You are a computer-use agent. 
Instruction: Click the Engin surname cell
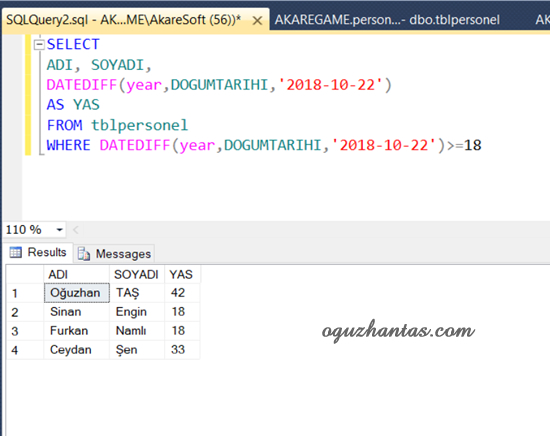pos(137,312)
